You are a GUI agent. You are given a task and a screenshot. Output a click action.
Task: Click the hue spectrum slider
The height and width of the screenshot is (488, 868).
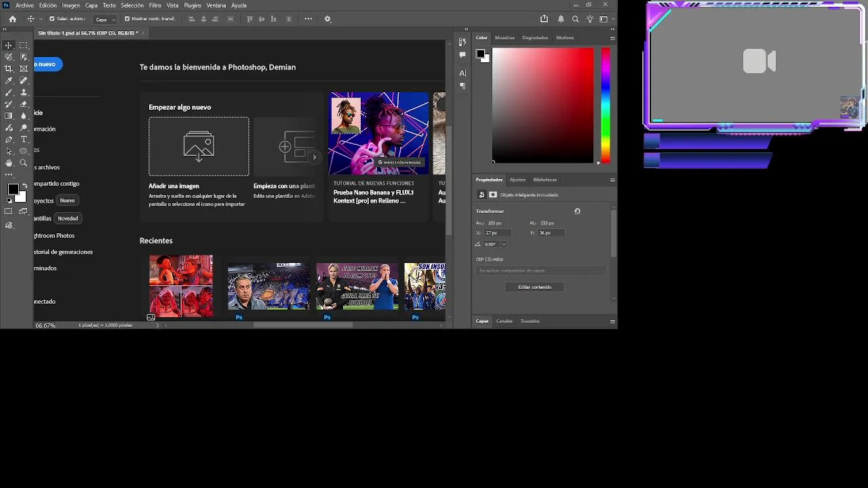pos(606,105)
